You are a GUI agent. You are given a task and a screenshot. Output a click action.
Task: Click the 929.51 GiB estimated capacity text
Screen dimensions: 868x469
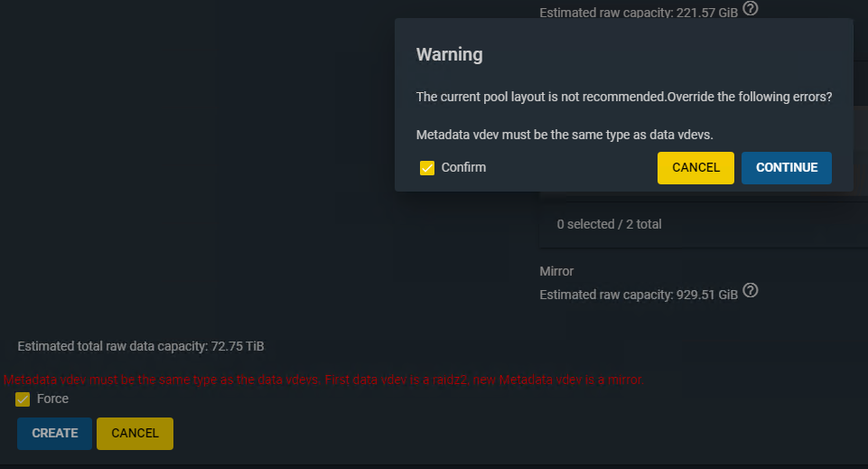click(x=639, y=295)
